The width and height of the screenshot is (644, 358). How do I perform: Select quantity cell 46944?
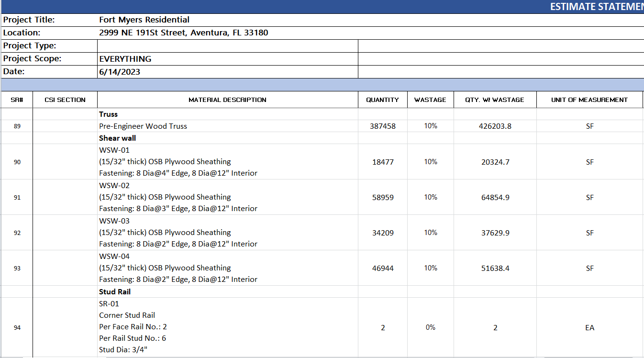pyautogui.click(x=383, y=268)
